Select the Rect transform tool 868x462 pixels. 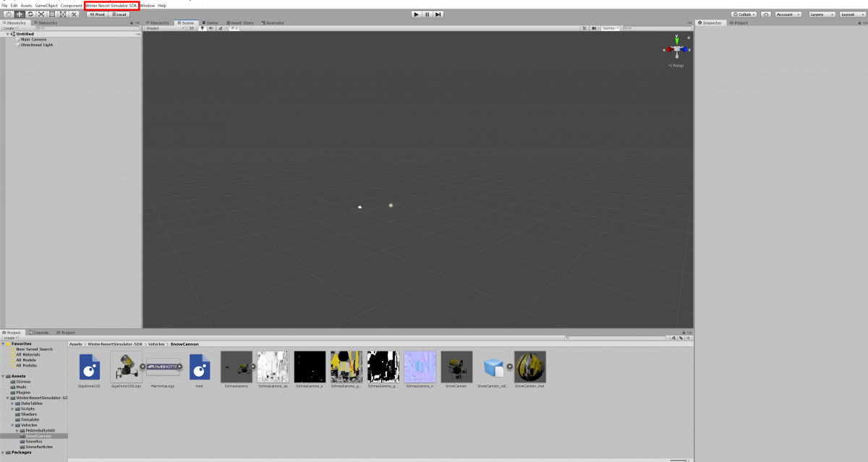pyautogui.click(x=52, y=14)
